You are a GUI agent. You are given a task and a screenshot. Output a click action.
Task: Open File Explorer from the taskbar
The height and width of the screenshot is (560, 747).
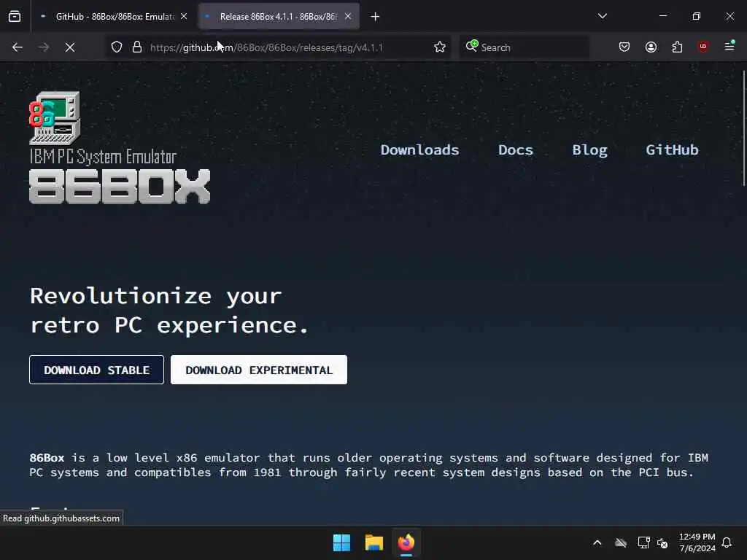click(x=374, y=542)
